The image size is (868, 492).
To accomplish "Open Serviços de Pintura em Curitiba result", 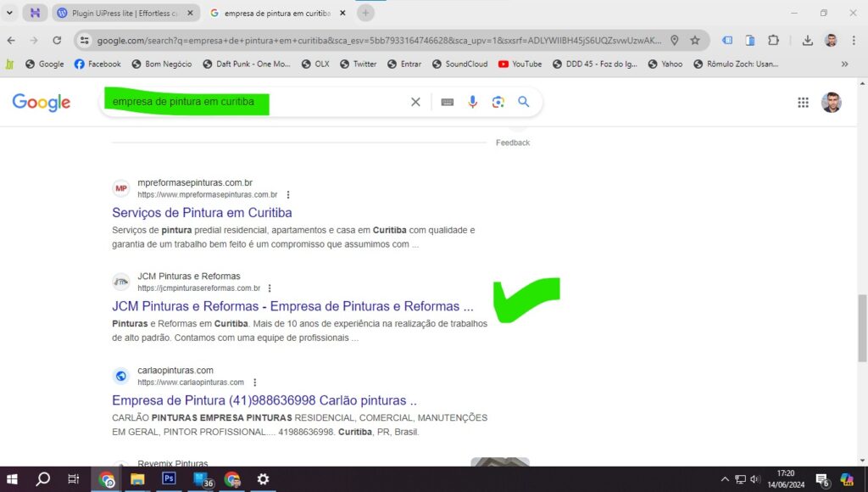I will pyautogui.click(x=202, y=213).
